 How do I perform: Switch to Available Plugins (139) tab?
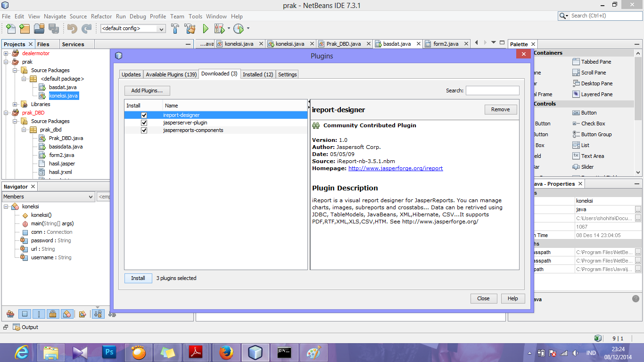171,74
